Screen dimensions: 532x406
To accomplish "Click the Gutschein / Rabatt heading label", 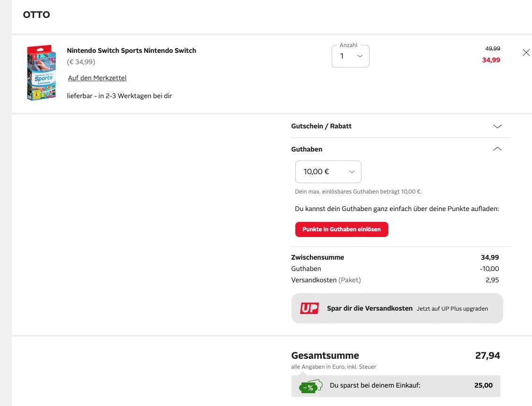I will click(x=321, y=127).
